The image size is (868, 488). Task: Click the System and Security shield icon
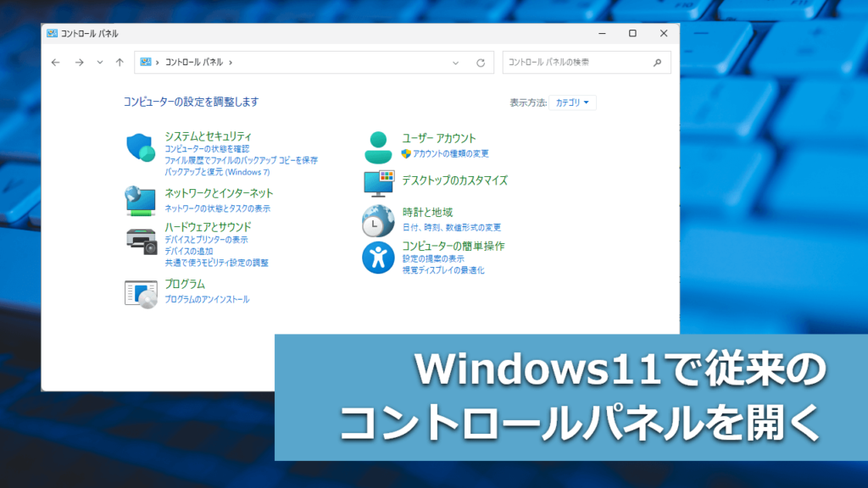click(141, 147)
